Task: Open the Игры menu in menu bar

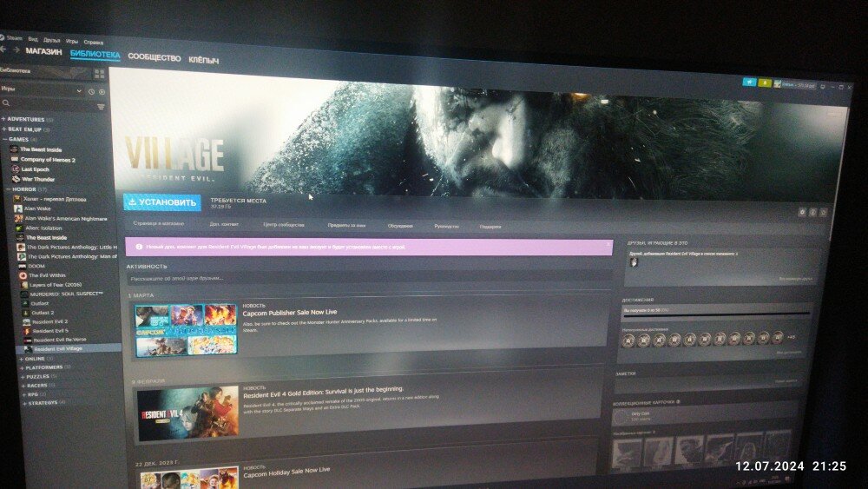Action: pyautogui.click(x=72, y=42)
